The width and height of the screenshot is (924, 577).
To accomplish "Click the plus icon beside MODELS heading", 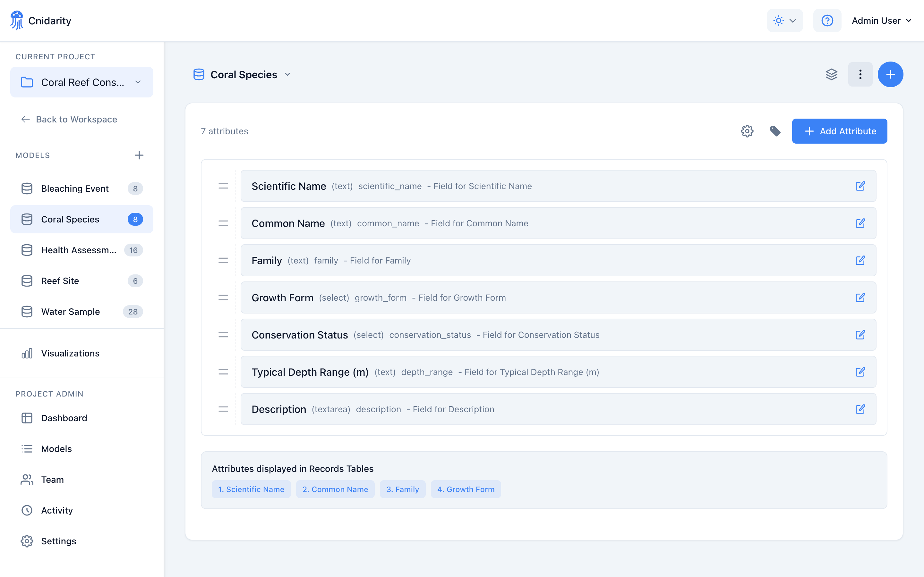I will coord(139,155).
